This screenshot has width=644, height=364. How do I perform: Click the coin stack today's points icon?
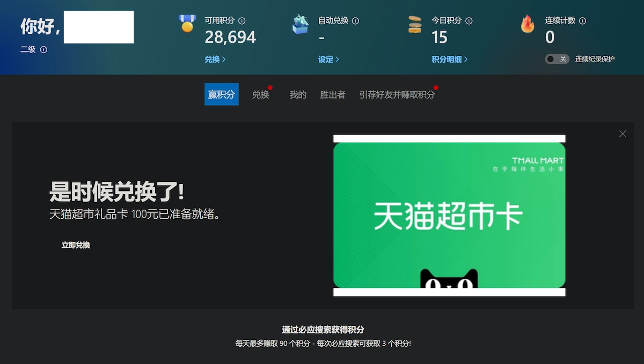tap(415, 25)
